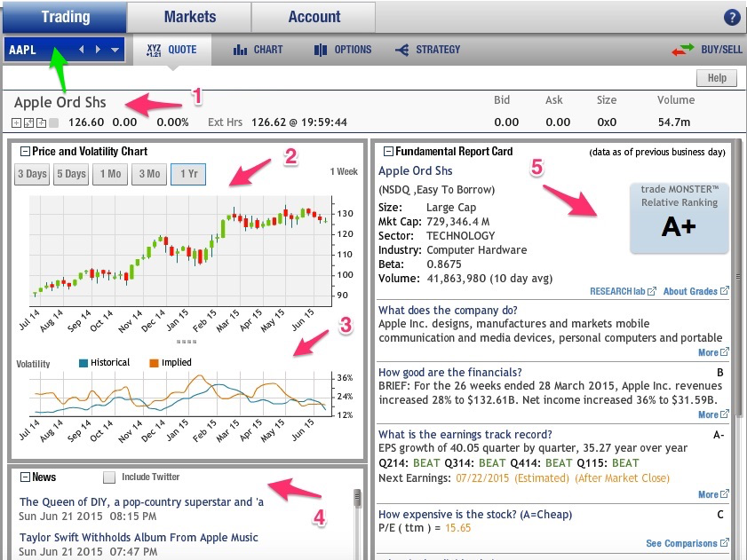Click the Historical volatility legend swatch

[83, 363]
